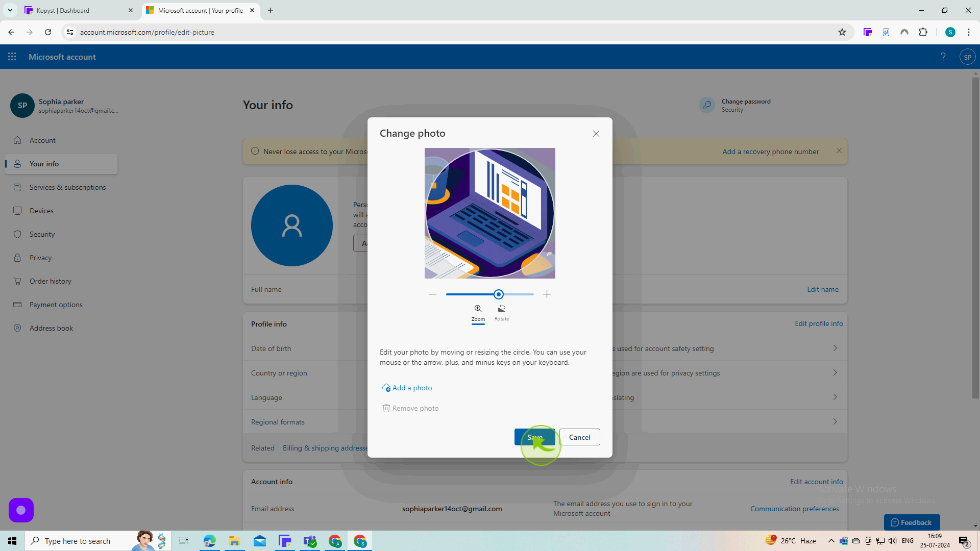The width and height of the screenshot is (980, 551).
Task: Select Microsoft account browser tab
Action: (x=200, y=10)
